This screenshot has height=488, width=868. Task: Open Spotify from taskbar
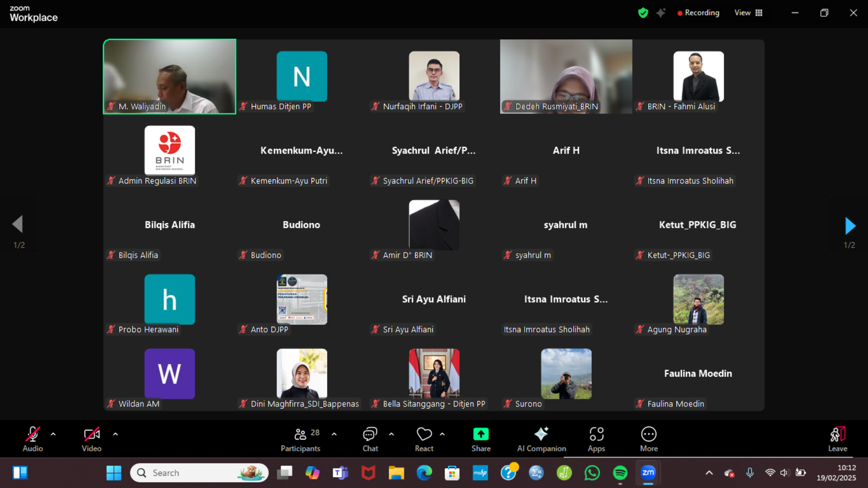[x=620, y=473]
